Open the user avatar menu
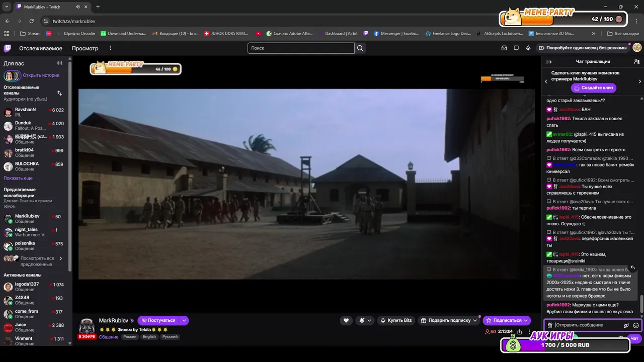This screenshot has width=644, height=362. (637, 48)
